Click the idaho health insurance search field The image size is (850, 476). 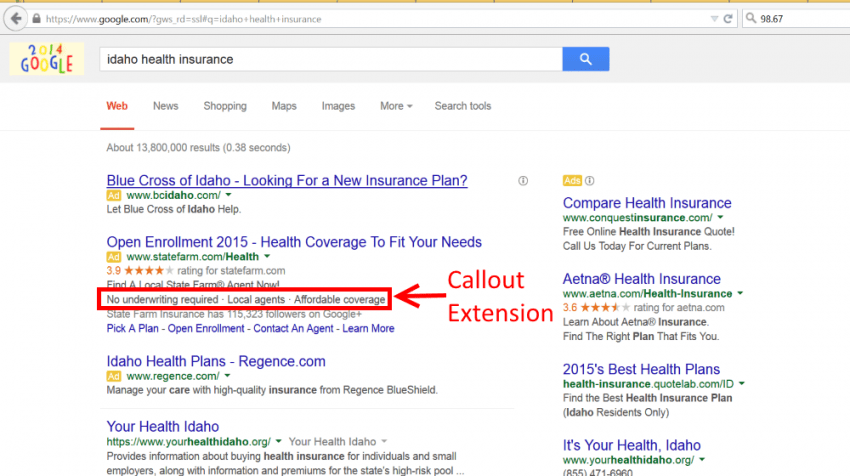331,59
